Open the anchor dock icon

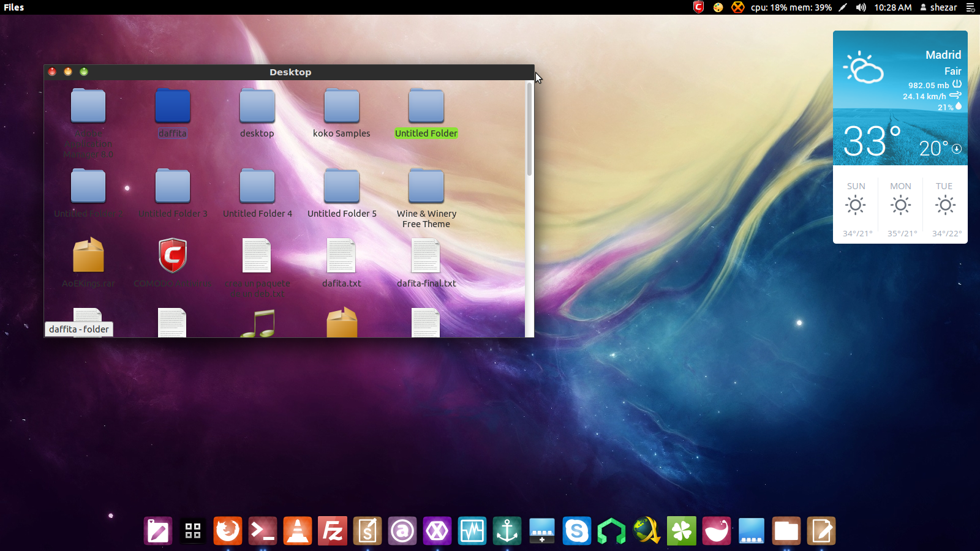tap(507, 531)
